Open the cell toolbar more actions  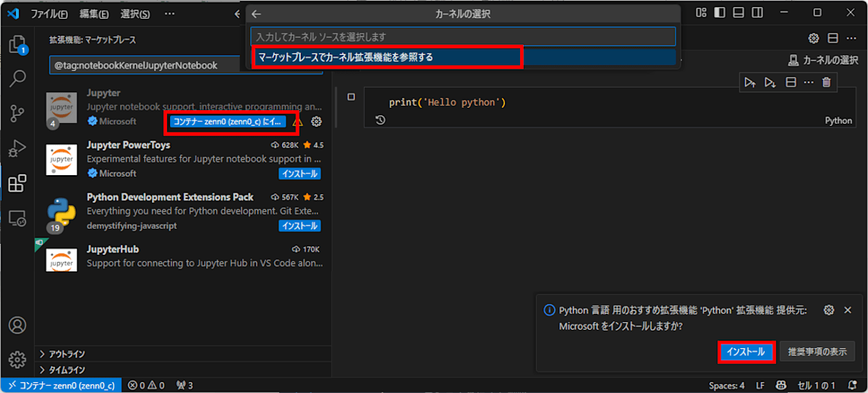(808, 83)
